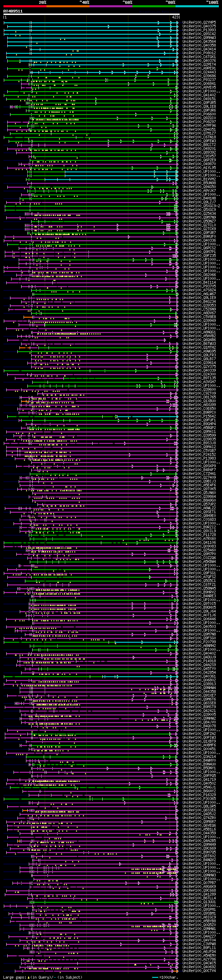The width and height of the screenshot is (222, 980).
Task: Click the UniRef100_Q25434 label
Action: (199, 214)
